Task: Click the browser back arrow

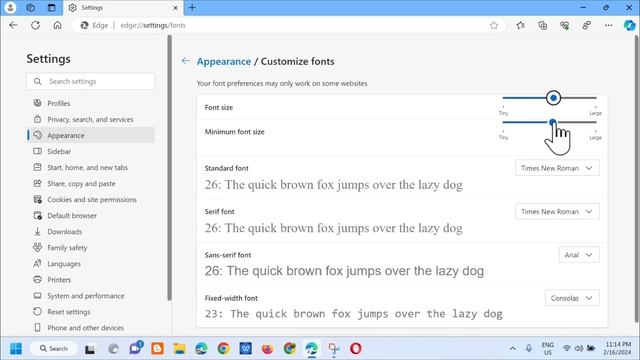Action: coord(13,25)
